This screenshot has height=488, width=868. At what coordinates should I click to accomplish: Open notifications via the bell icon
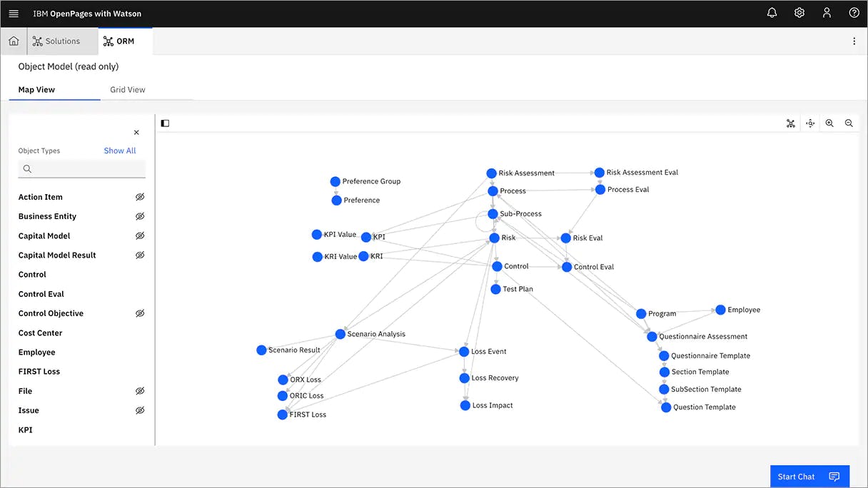point(772,12)
